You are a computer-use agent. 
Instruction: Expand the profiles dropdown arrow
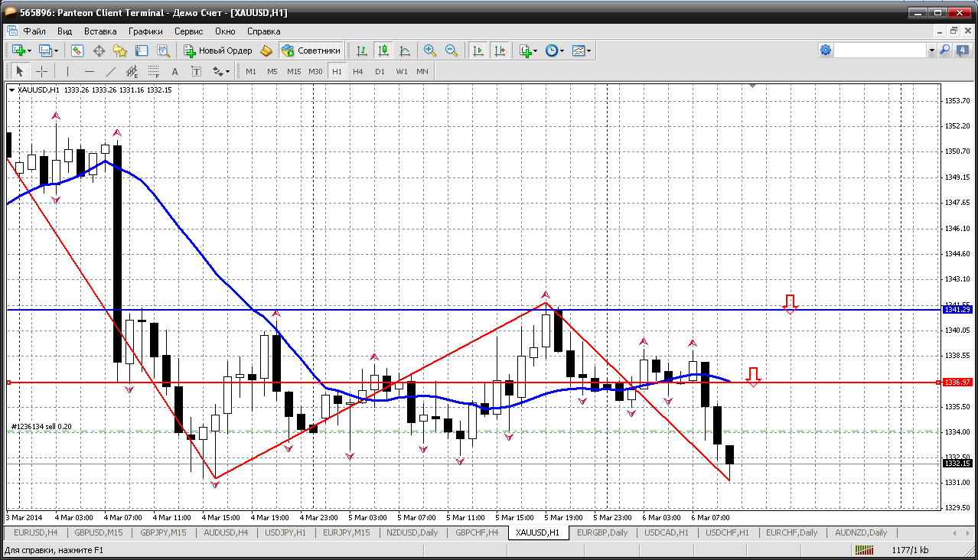tap(56, 50)
